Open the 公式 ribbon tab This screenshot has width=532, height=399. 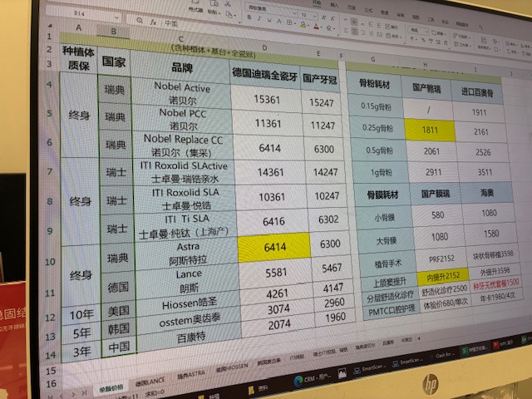[x=368, y=10]
